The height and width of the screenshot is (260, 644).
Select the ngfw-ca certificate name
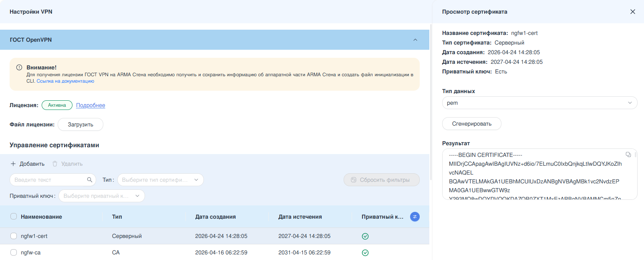coord(30,252)
